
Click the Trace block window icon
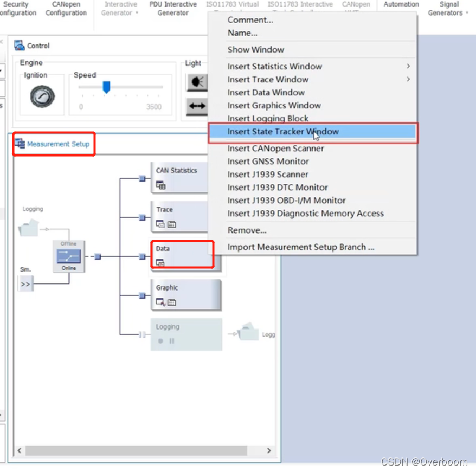(x=160, y=224)
